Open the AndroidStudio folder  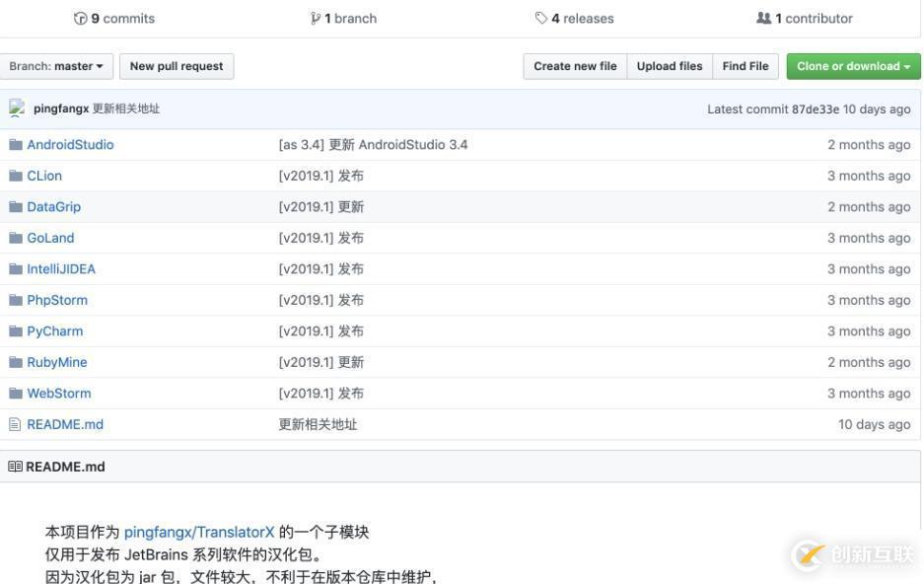[x=70, y=144]
